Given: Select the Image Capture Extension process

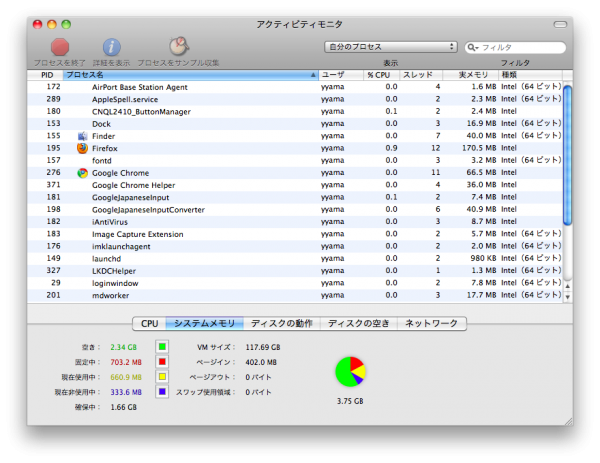Looking at the screenshot, I should pos(295,234).
